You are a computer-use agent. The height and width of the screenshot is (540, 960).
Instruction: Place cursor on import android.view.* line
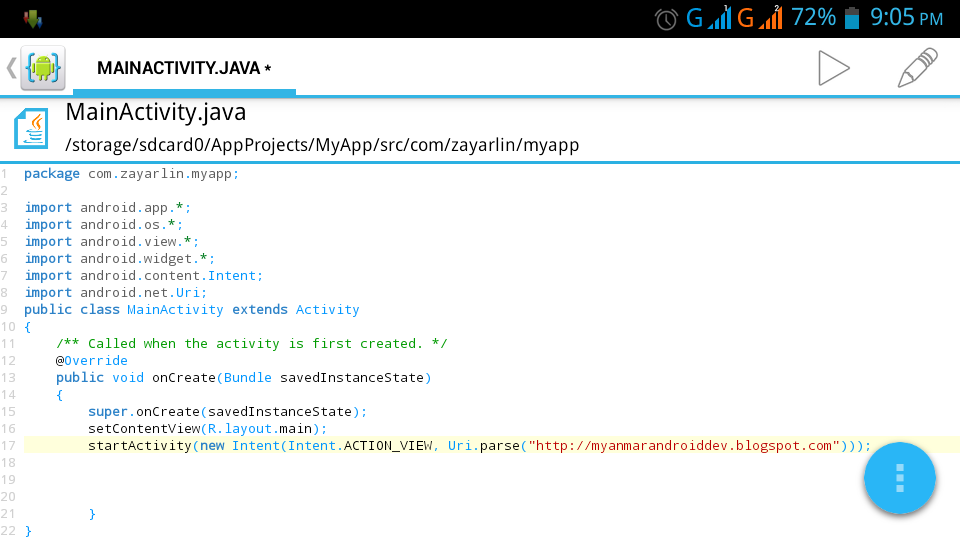[111, 242]
